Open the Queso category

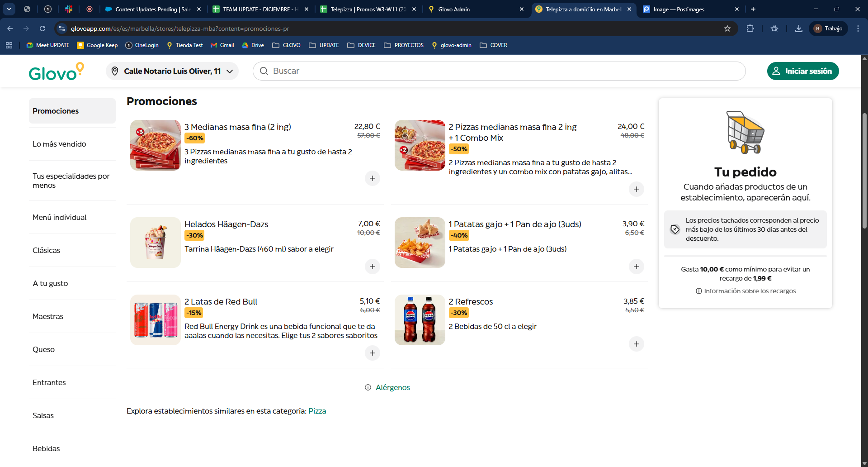coord(72,349)
